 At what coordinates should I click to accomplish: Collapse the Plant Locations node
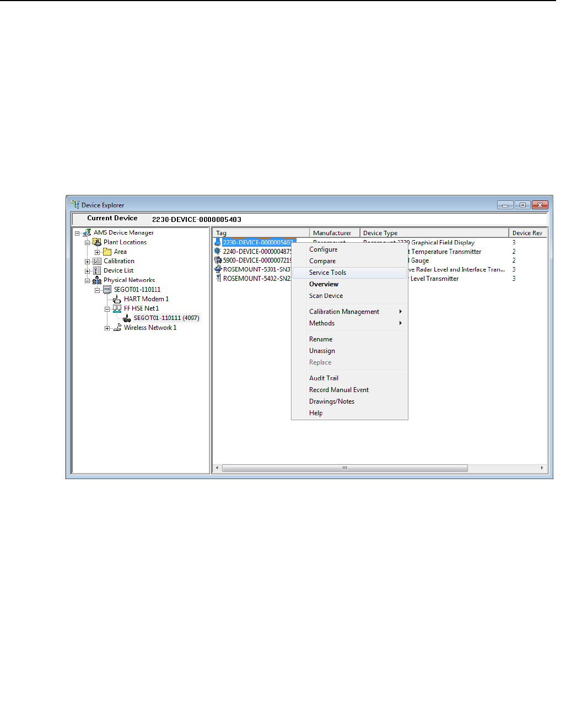87,243
